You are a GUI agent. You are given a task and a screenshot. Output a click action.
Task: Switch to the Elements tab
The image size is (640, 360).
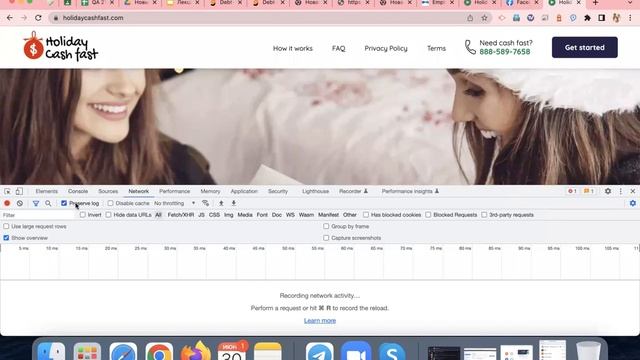47,191
